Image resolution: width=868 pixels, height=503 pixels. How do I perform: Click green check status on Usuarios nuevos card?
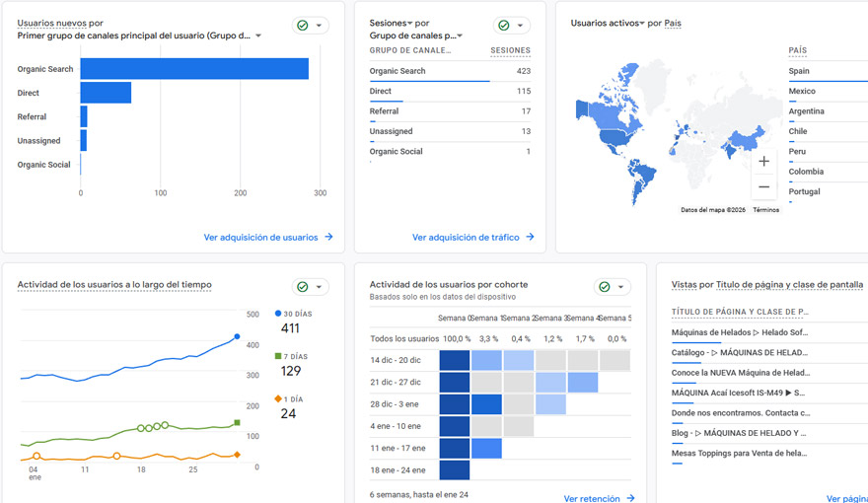click(304, 26)
